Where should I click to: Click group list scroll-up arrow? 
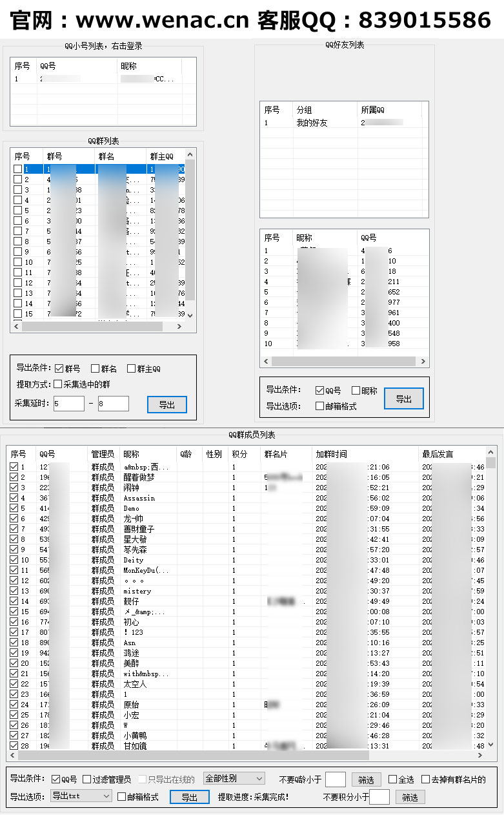190,155
